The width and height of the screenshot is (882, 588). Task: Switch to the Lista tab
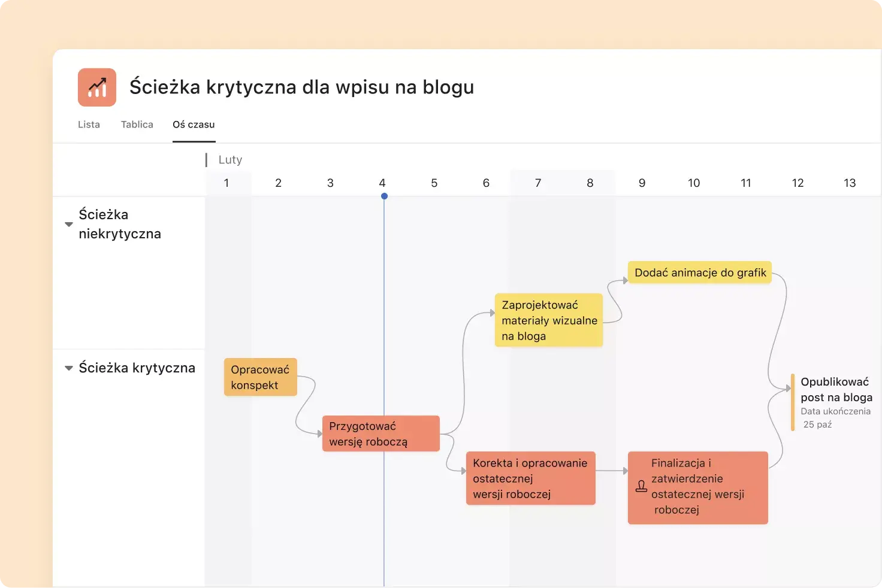[x=89, y=125]
